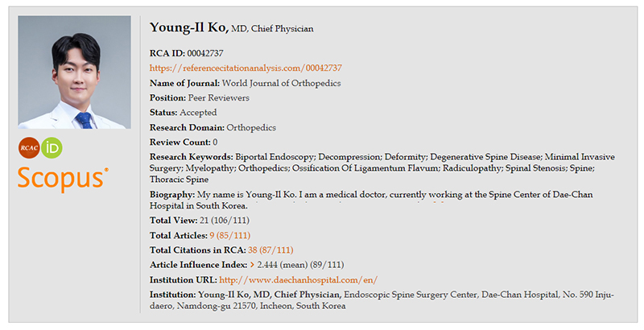Open the referencecitationanalysis.com profile link

246,68
